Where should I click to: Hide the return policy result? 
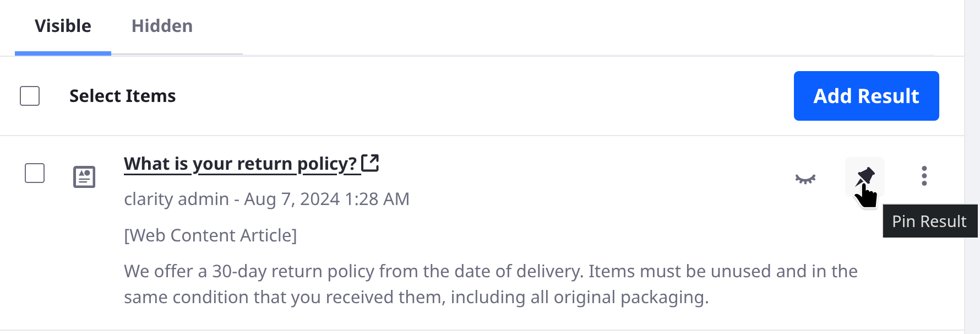pyautogui.click(x=805, y=179)
